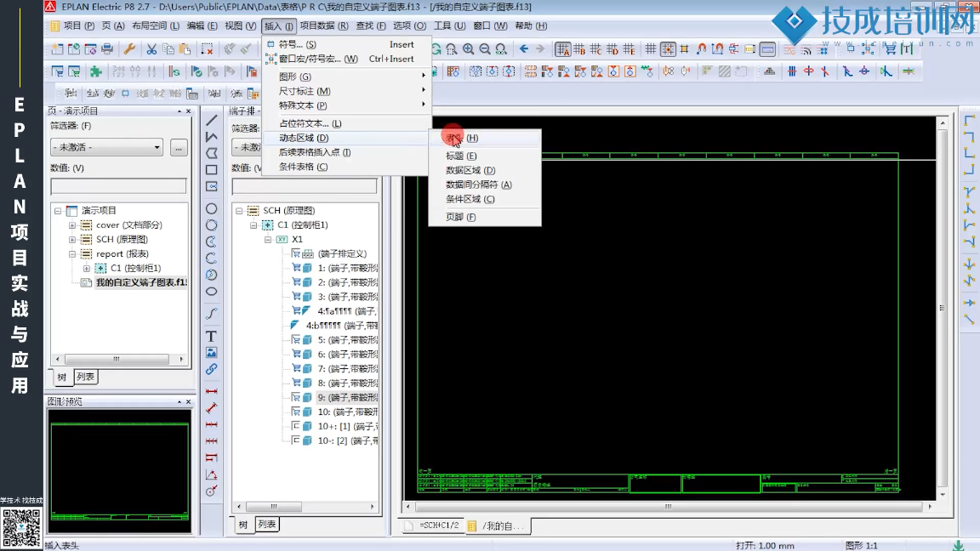Toggle grid D button
Image resolution: width=980 pixels, height=551 pixels.
pos(612,48)
